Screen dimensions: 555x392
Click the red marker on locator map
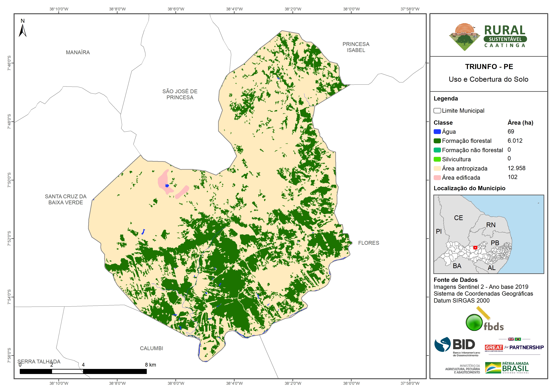click(475, 248)
